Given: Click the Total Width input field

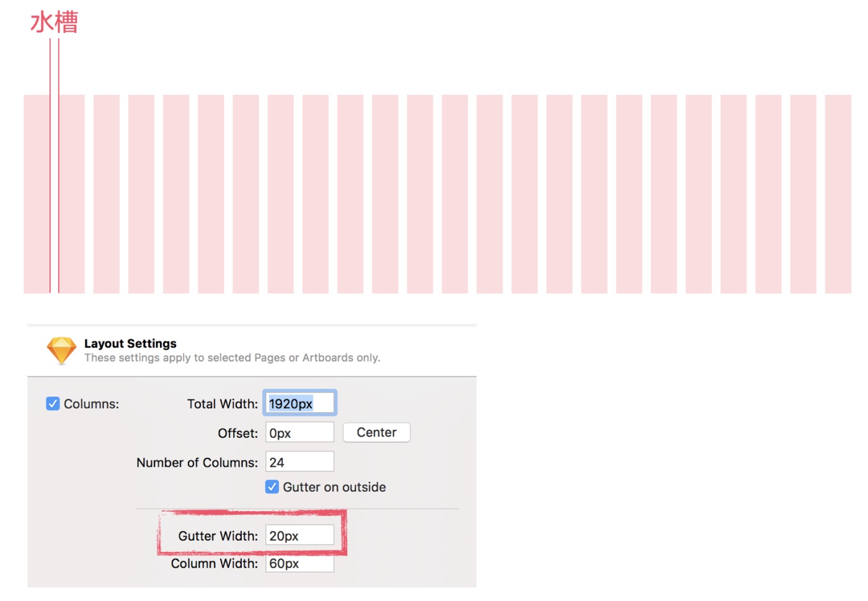Looking at the screenshot, I should coord(299,404).
